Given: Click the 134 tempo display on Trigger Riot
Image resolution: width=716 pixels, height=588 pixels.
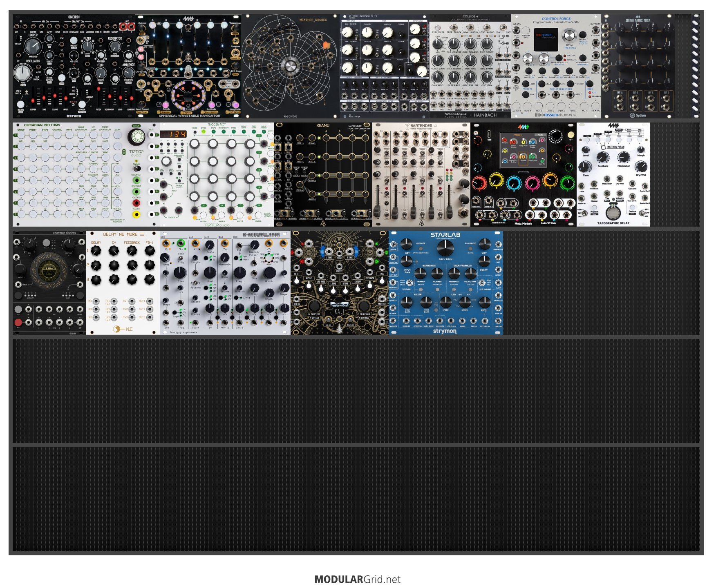Looking at the screenshot, I should (x=173, y=134).
